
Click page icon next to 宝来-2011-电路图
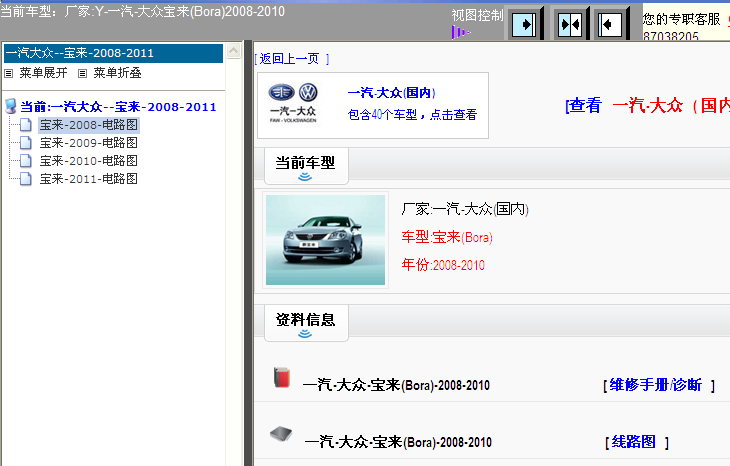coord(26,179)
